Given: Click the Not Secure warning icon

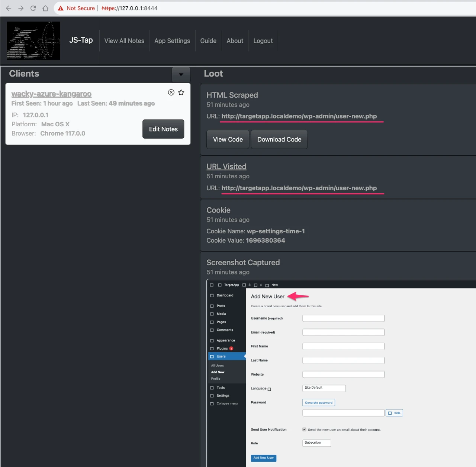Looking at the screenshot, I should [61, 8].
